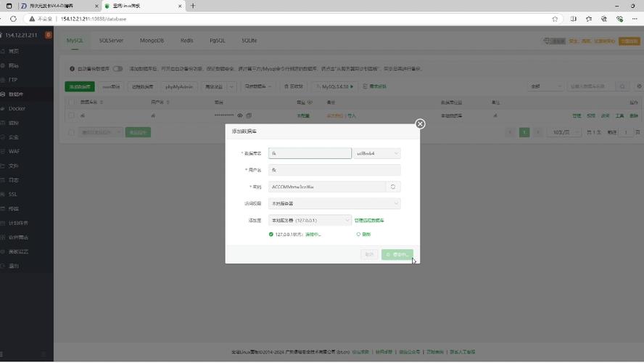Focus the database search box
This screenshot has width=644, height=363.
[592, 86]
